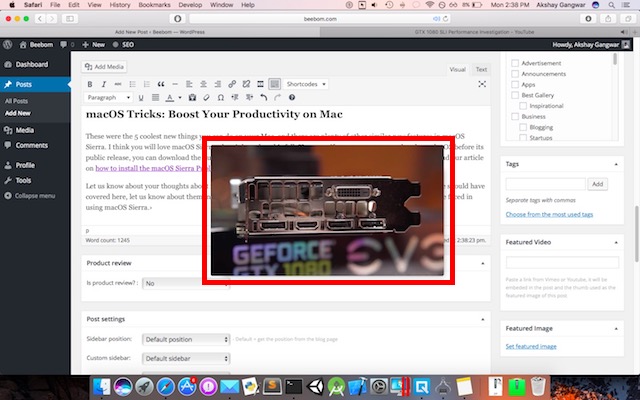
Task: Open the Shortcodes dropdown
Action: point(306,84)
